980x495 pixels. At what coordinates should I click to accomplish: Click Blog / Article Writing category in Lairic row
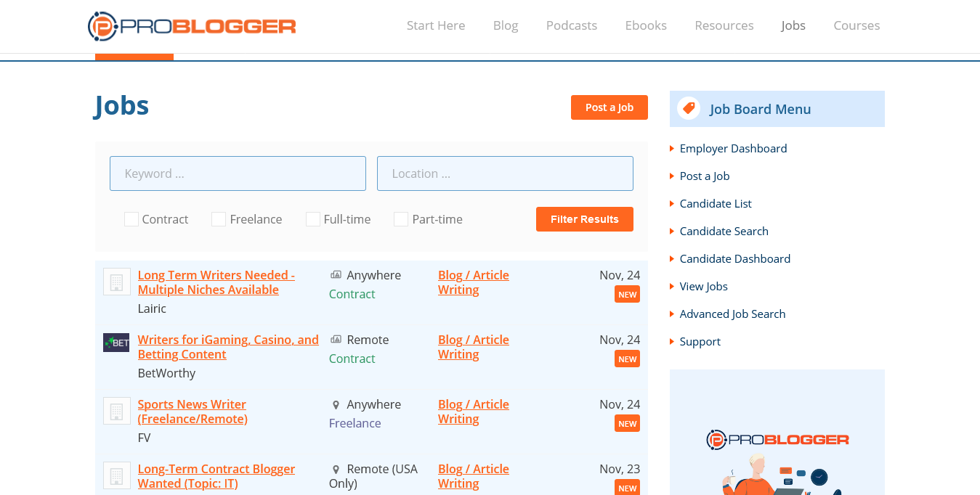474,282
